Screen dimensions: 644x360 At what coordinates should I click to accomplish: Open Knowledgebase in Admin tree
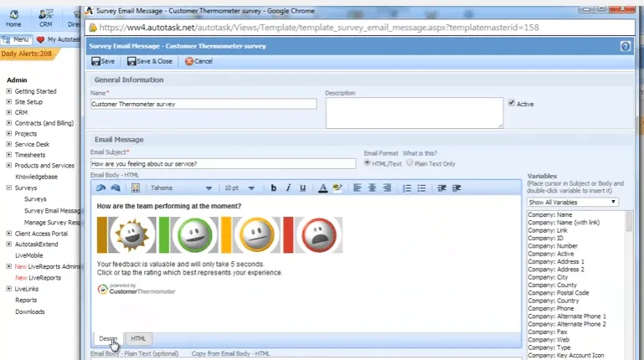tap(36, 177)
